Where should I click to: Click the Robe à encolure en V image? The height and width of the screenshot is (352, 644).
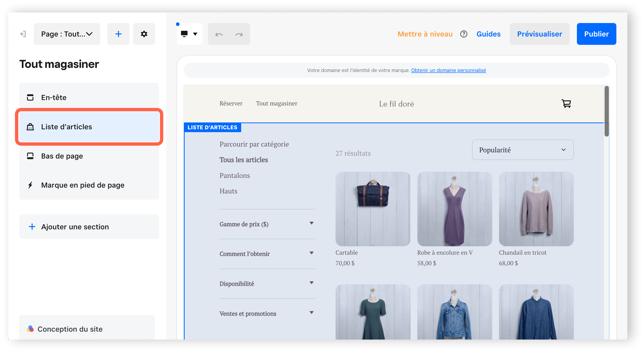tap(455, 209)
